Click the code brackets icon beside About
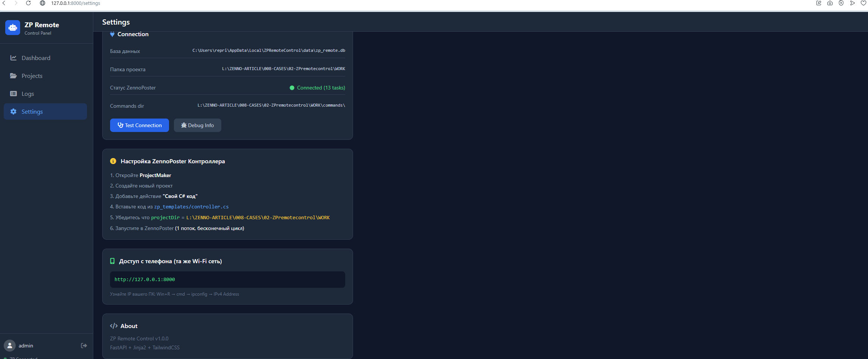 pos(114,326)
